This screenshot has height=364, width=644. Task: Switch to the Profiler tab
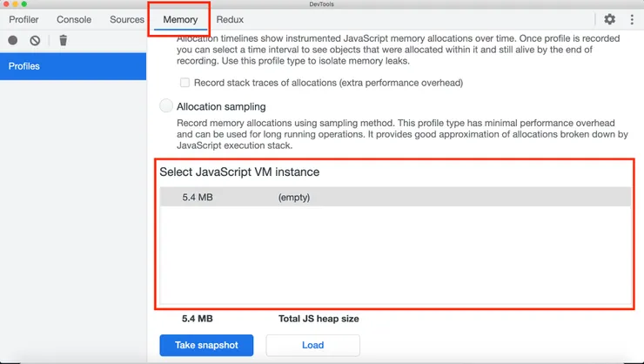(23, 19)
